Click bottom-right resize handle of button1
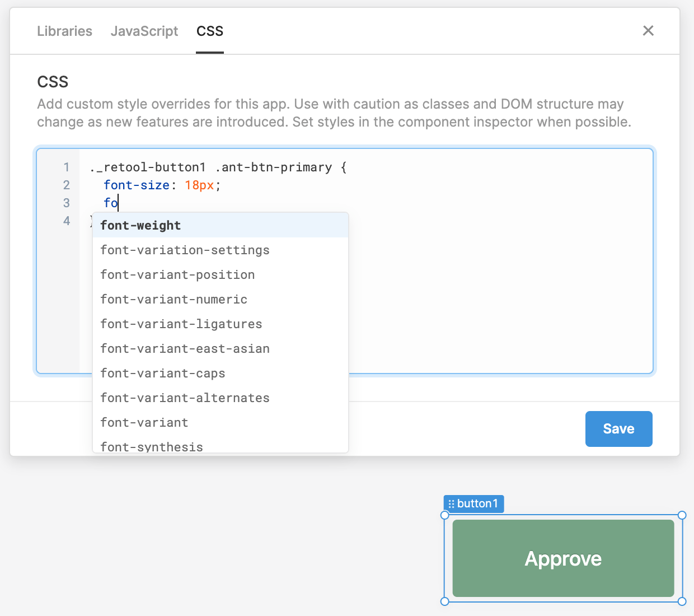The image size is (694, 616). coord(682,601)
